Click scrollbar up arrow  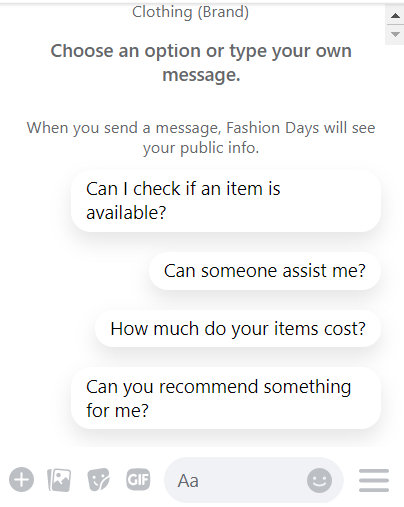pos(395,16)
